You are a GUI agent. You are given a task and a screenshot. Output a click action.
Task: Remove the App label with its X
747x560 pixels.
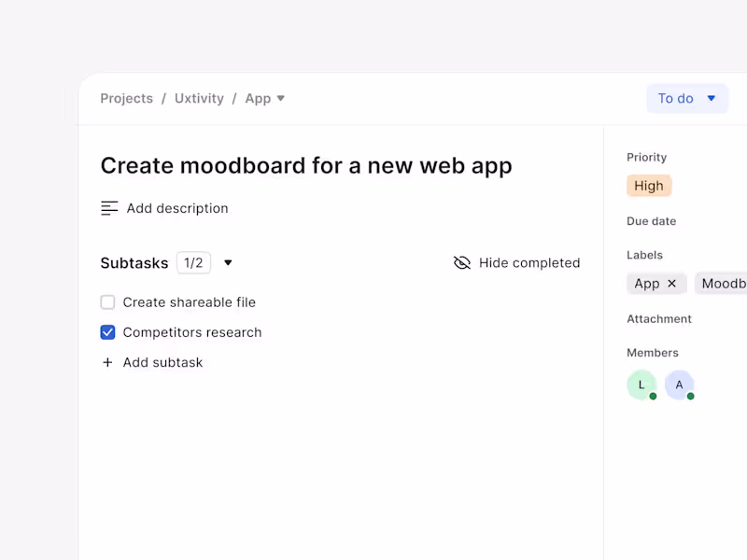(672, 284)
